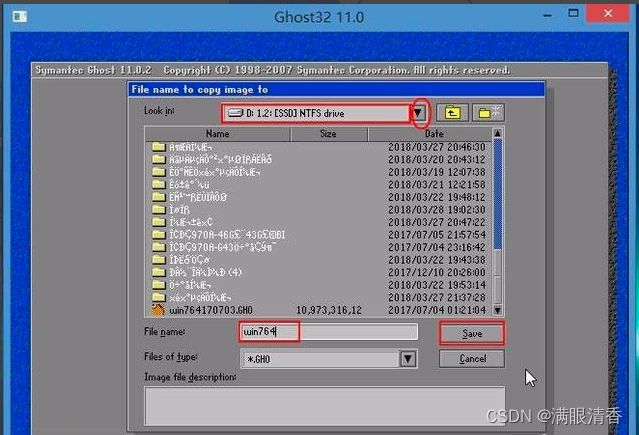Click the file size value 10,973,316,12
This screenshot has height=435, width=639.
point(328,311)
